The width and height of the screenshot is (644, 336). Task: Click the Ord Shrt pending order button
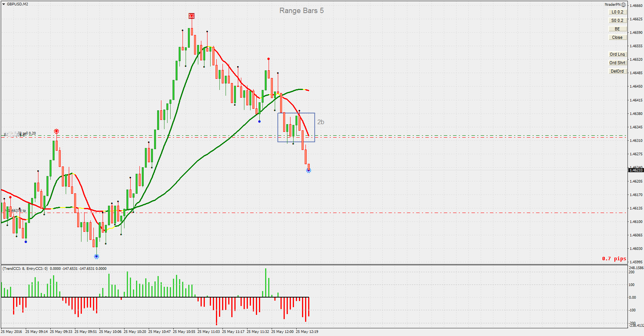pos(617,63)
